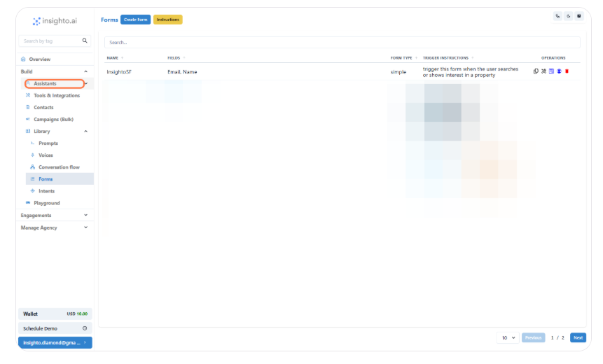The image size is (603, 364).
Task: Expand the Manage Agency section
Action: [x=55, y=227]
